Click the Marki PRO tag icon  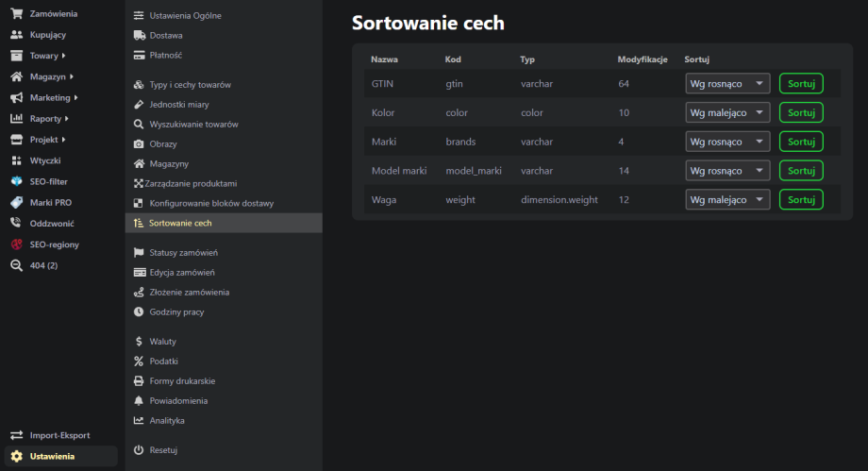pos(16,202)
